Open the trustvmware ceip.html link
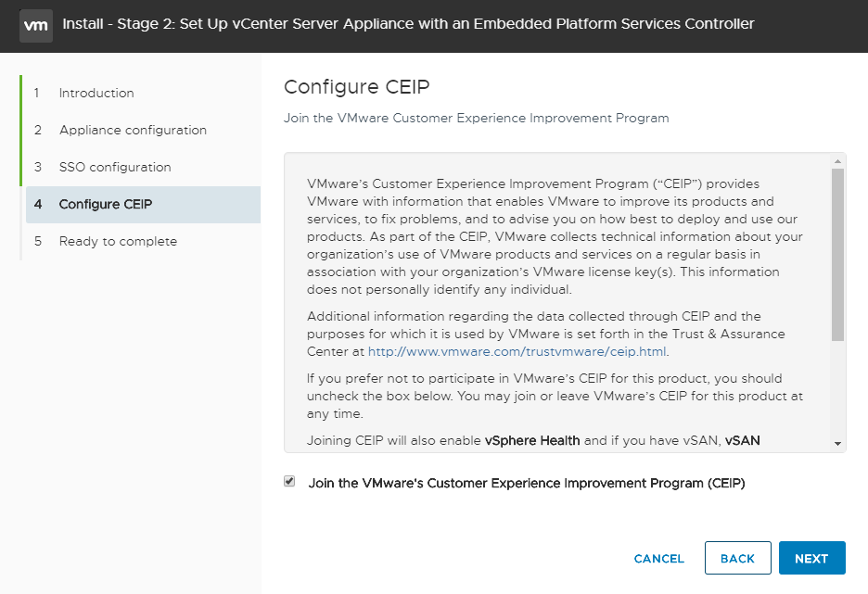 (x=517, y=352)
